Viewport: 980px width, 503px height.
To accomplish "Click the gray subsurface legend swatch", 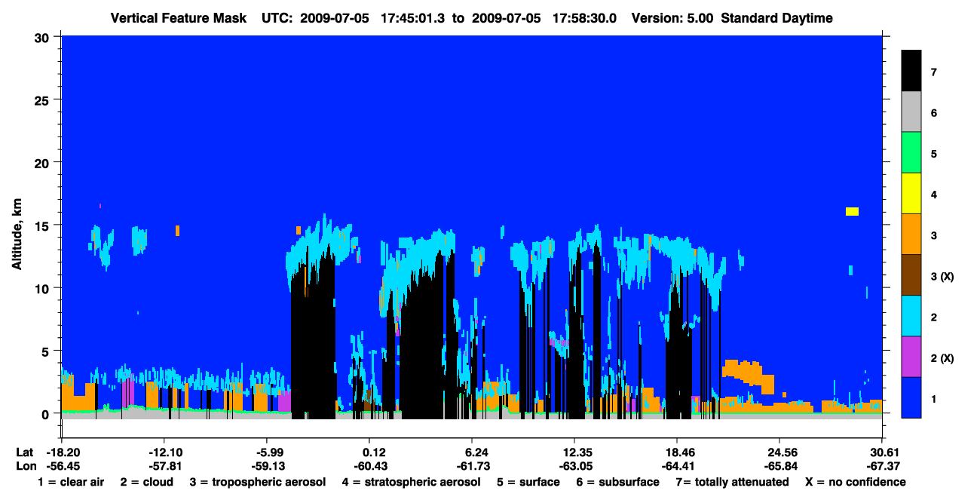I will [911, 113].
